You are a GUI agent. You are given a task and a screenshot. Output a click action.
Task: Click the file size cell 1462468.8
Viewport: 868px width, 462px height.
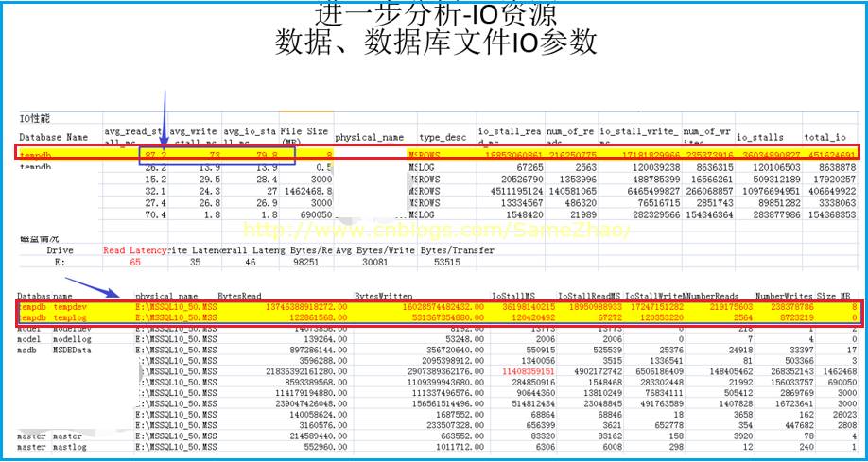(306, 191)
